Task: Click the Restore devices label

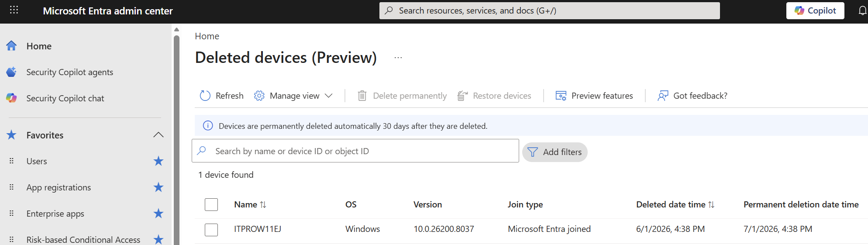Action: (502, 96)
